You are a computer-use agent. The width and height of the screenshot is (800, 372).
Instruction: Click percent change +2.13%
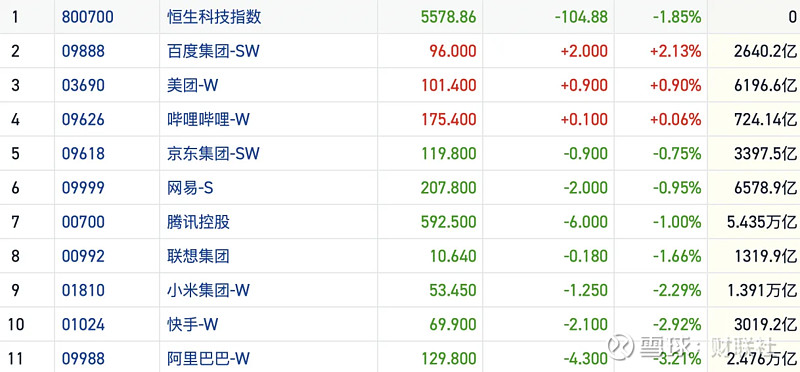(676, 51)
